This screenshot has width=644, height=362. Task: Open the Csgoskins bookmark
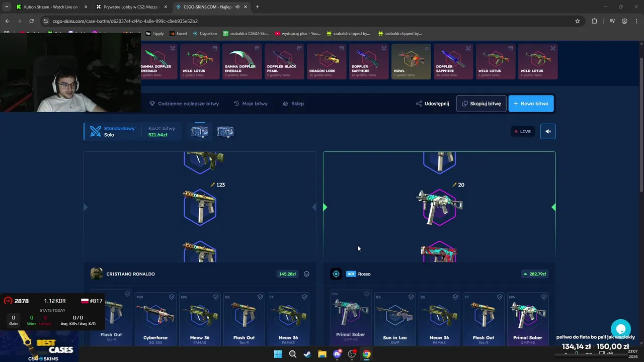click(x=204, y=34)
